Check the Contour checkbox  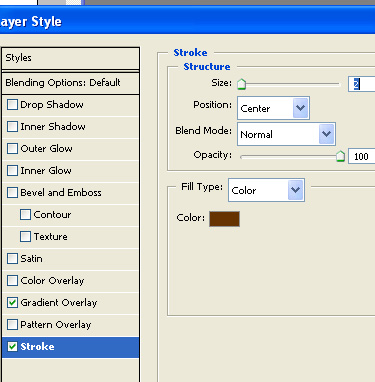tap(25, 215)
